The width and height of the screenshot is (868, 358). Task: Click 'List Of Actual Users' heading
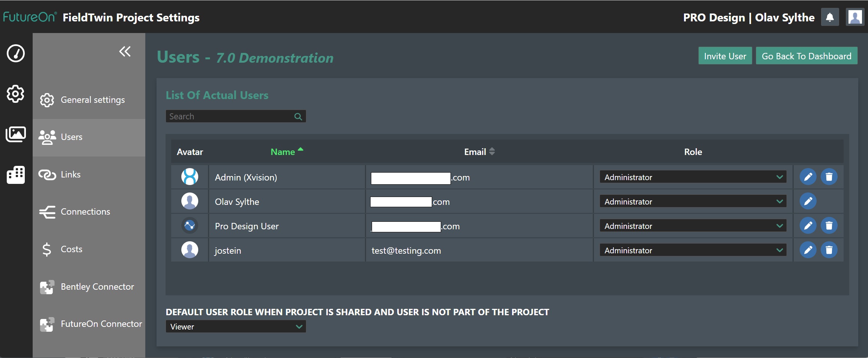coord(217,95)
